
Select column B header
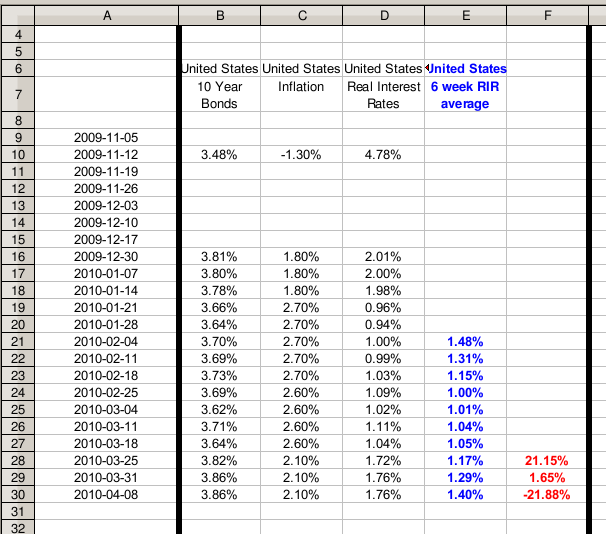click(x=220, y=15)
